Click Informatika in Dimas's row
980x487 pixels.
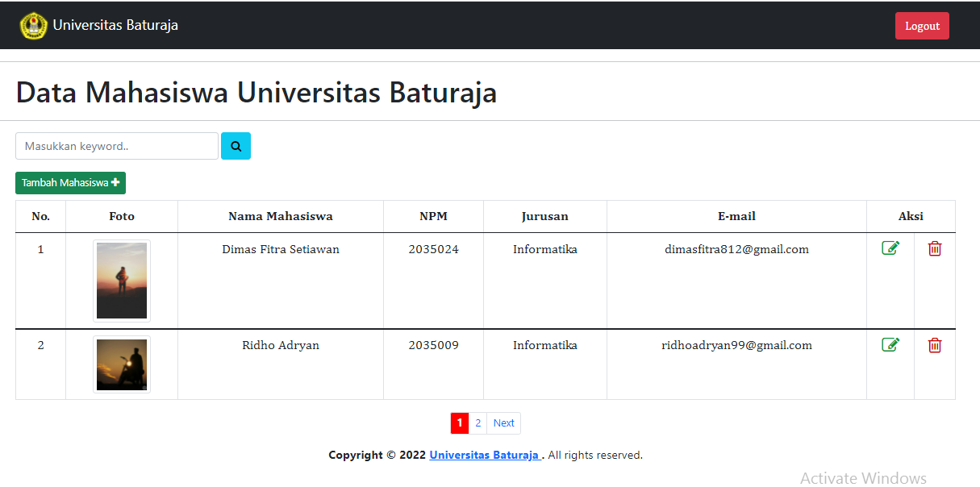point(545,249)
